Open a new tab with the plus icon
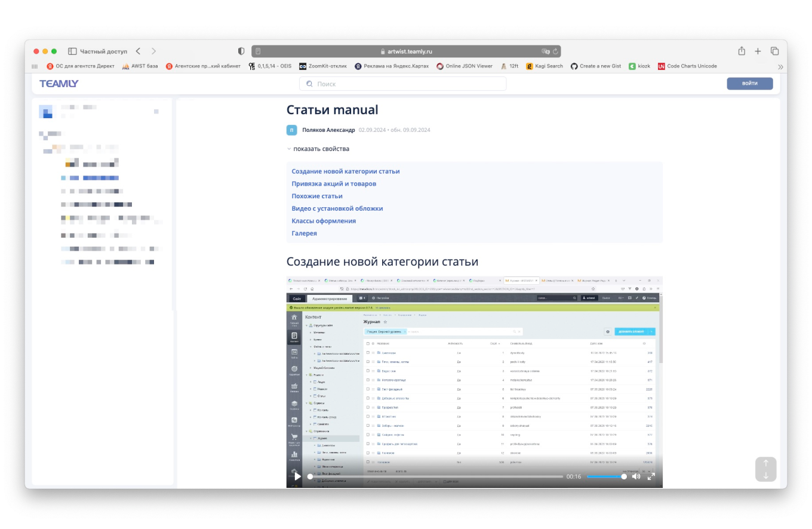The image size is (812, 529). point(758,51)
